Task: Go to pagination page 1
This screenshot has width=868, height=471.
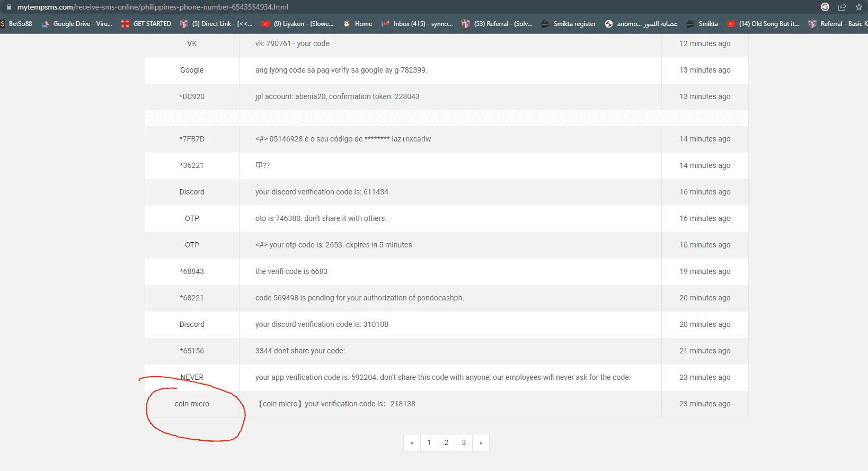Action: [x=429, y=443]
